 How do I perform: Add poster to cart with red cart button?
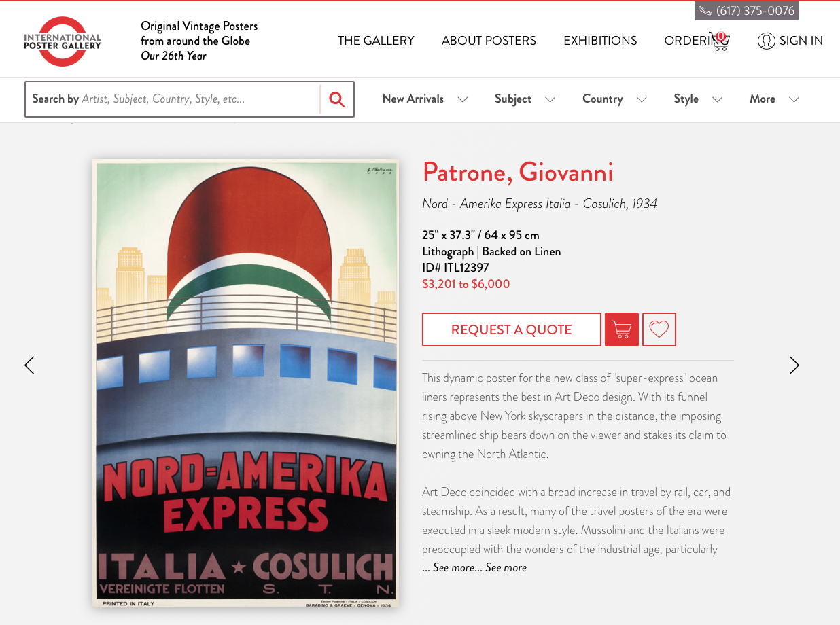(622, 329)
